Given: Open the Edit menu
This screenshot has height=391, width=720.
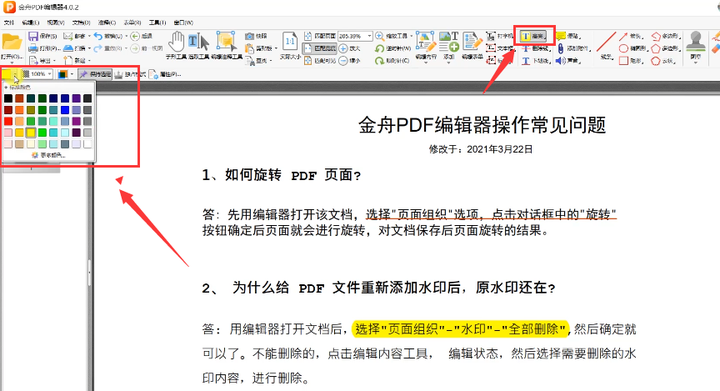Looking at the screenshot, I should (x=31, y=22).
